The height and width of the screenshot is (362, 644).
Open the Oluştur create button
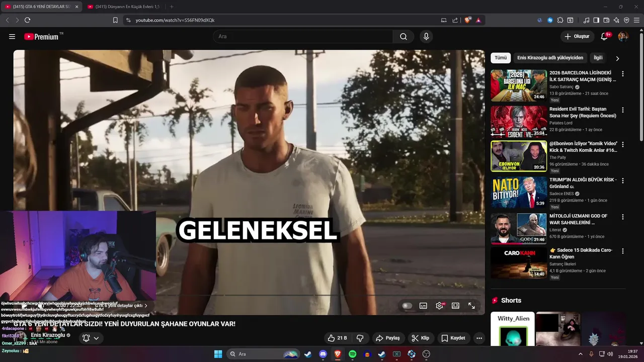(577, 37)
